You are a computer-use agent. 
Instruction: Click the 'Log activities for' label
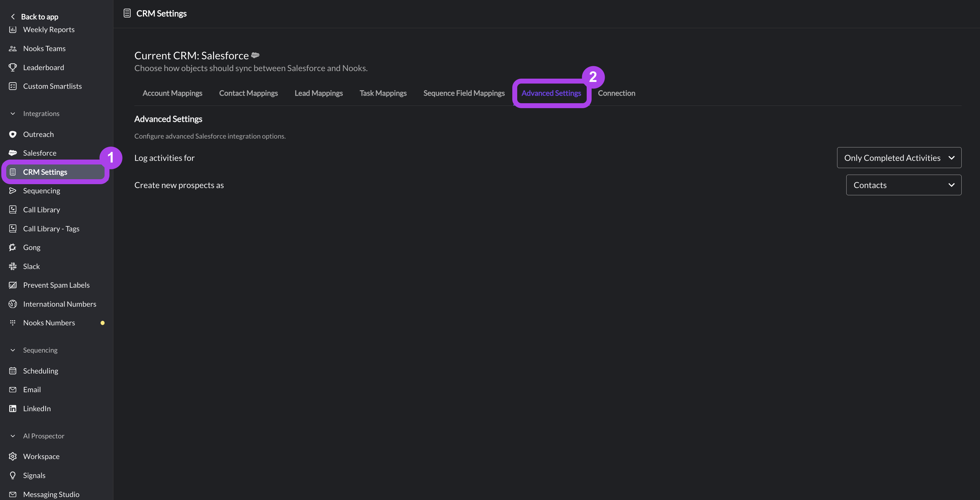164,158
